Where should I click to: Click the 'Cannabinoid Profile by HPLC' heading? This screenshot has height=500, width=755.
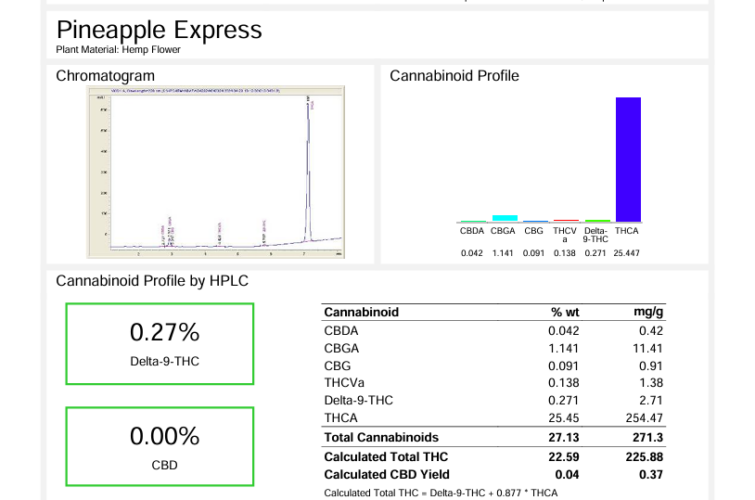pyautogui.click(x=152, y=281)
